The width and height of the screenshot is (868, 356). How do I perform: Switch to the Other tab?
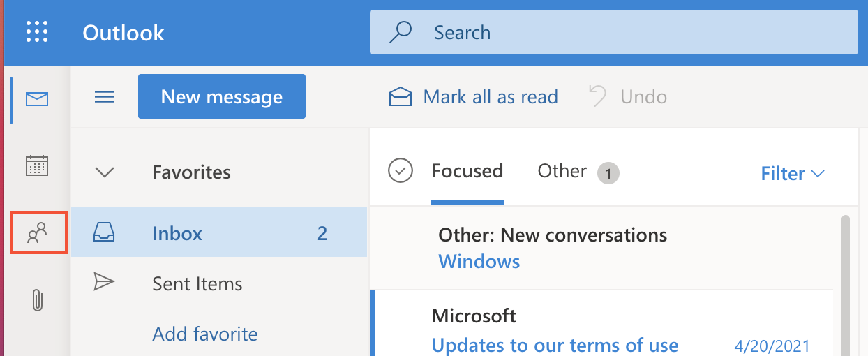[x=562, y=171]
